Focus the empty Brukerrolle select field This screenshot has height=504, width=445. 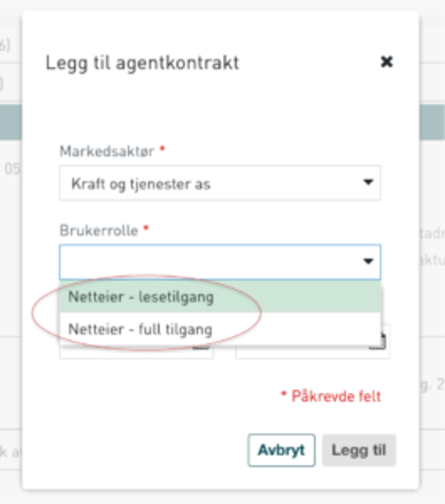coord(220,262)
